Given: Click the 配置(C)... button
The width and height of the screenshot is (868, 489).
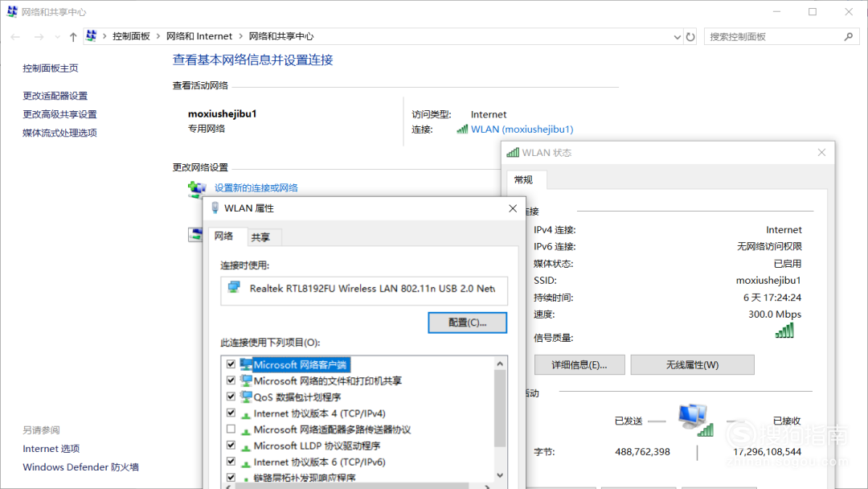Looking at the screenshot, I should click(x=467, y=323).
